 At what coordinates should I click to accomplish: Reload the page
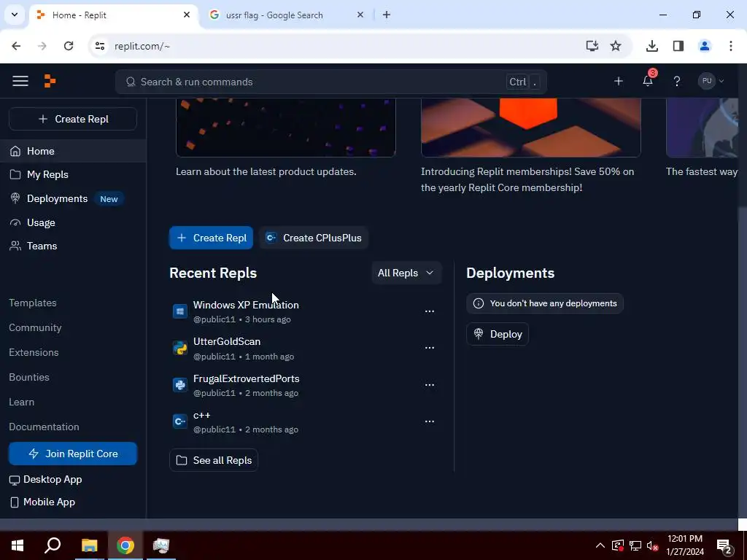click(69, 46)
